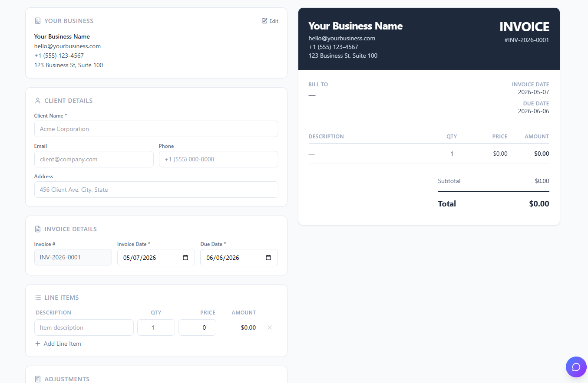588x383 pixels.
Task: Click the BILL TO label in the preview
Action: pyautogui.click(x=318, y=85)
